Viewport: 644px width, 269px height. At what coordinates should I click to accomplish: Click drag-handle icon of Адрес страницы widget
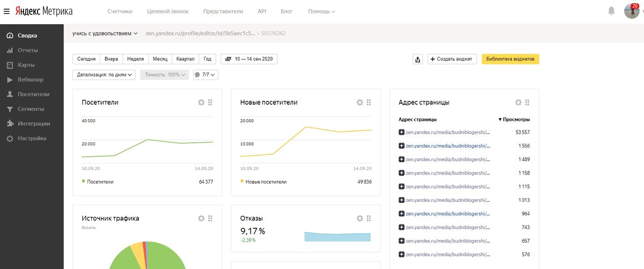528,103
